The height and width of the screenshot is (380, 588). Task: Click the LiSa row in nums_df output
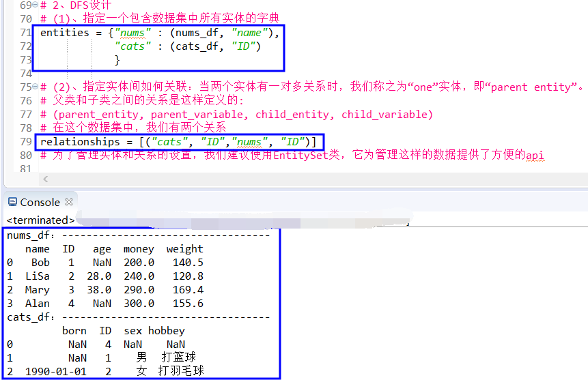(105, 276)
